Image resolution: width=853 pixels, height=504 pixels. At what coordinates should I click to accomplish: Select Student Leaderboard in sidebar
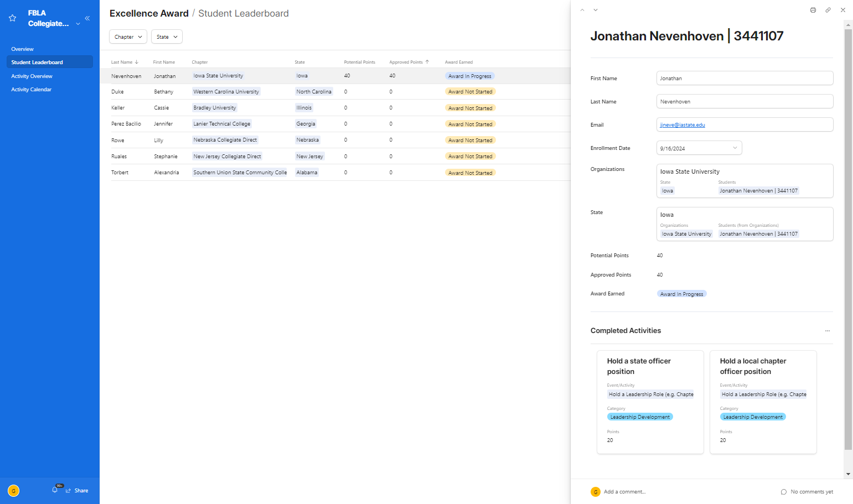click(x=49, y=62)
